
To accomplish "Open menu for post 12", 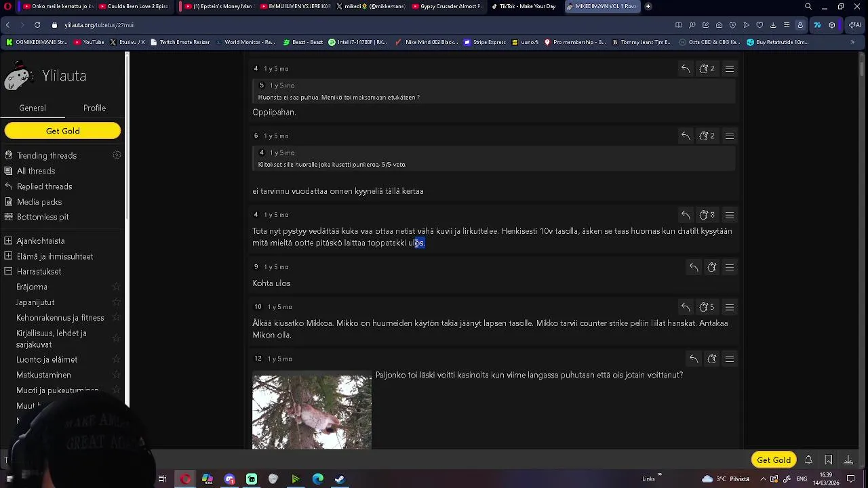I will [730, 359].
